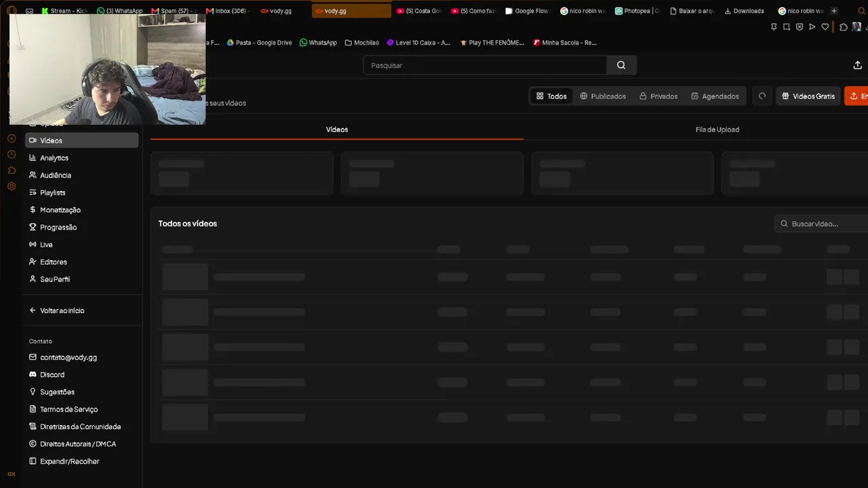Switch to Stream - Kick browser tab
The width and height of the screenshot is (868, 488).
[x=66, y=11]
